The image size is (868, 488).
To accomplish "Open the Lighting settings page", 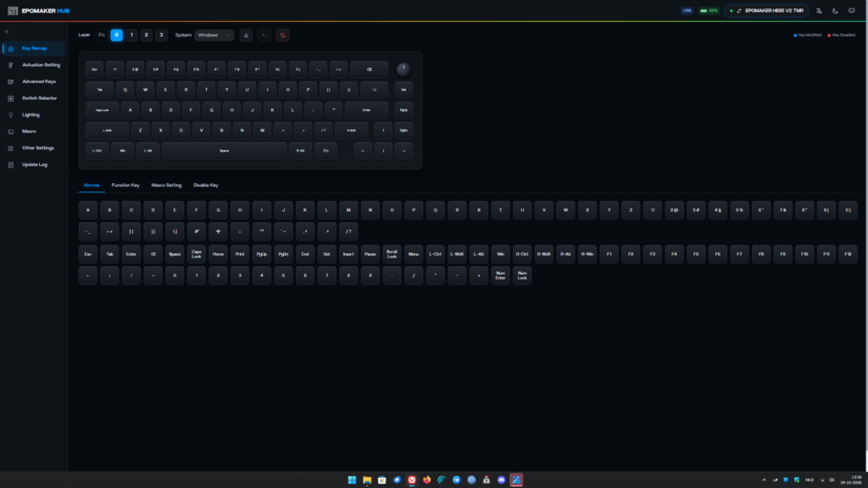I will click(x=34, y=114).
